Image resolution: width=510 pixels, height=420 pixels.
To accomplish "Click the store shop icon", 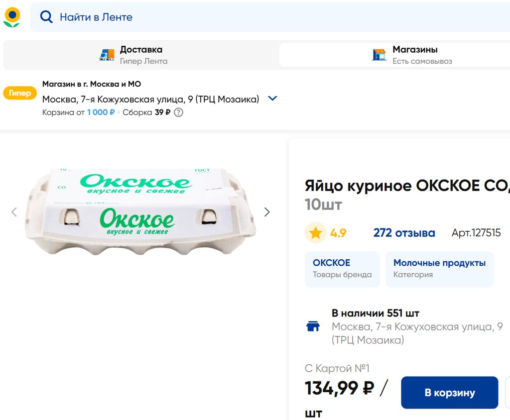I will tap(379, 55).
